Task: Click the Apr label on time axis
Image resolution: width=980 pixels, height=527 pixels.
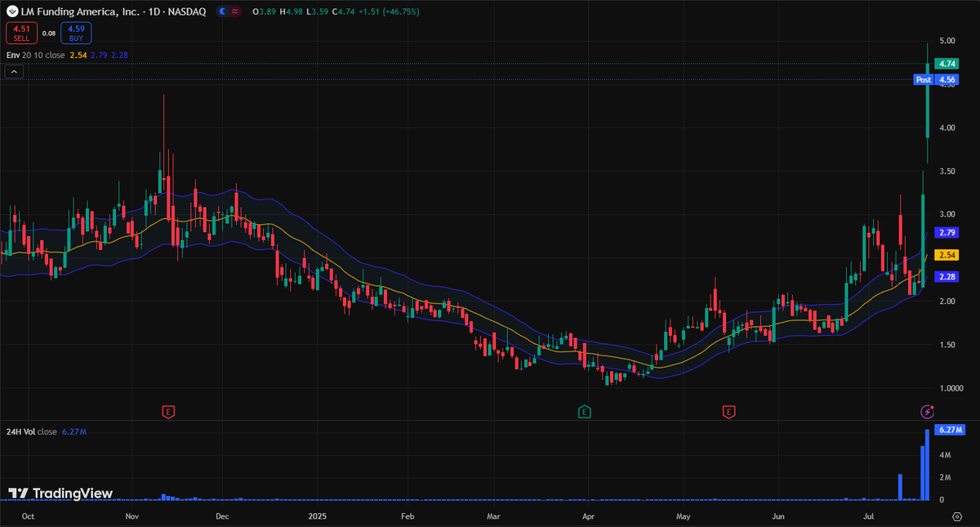Action: click(x=588, y=516)
